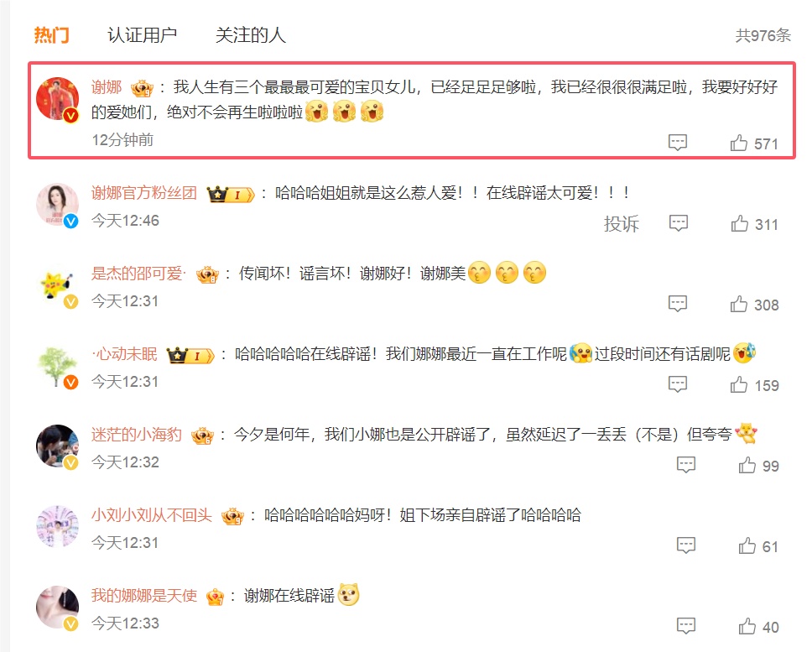The image size is (812, 652).
Task: Reply to 谢娜's comment via speech bubble icon
Action: click(677, 142)
